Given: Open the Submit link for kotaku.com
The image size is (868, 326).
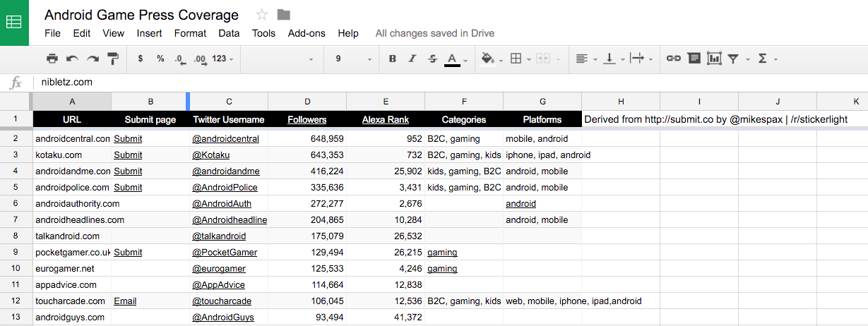Looking at the screenshot, I should (x=128, y=155).
